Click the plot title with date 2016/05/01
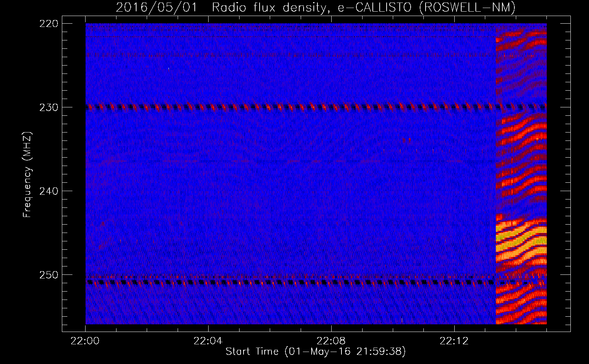Image resolution: width=589 pixels, height=364 pixels. [316, 7]
